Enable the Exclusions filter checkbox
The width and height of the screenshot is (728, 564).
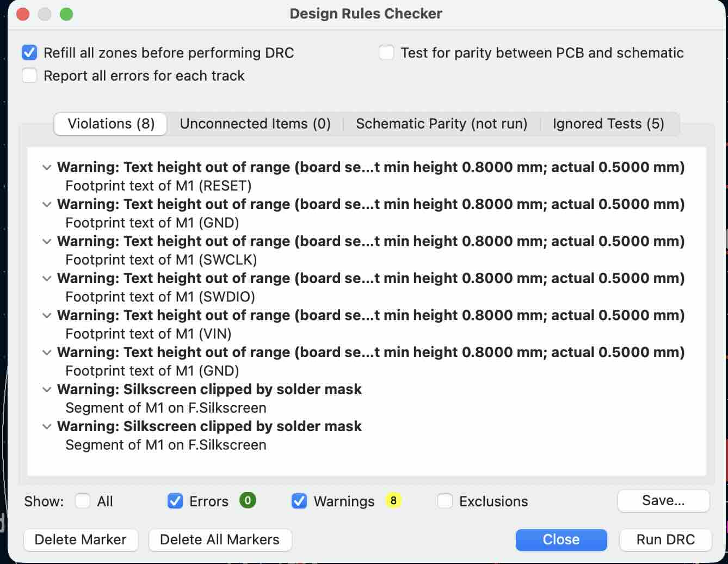[445, 501]
